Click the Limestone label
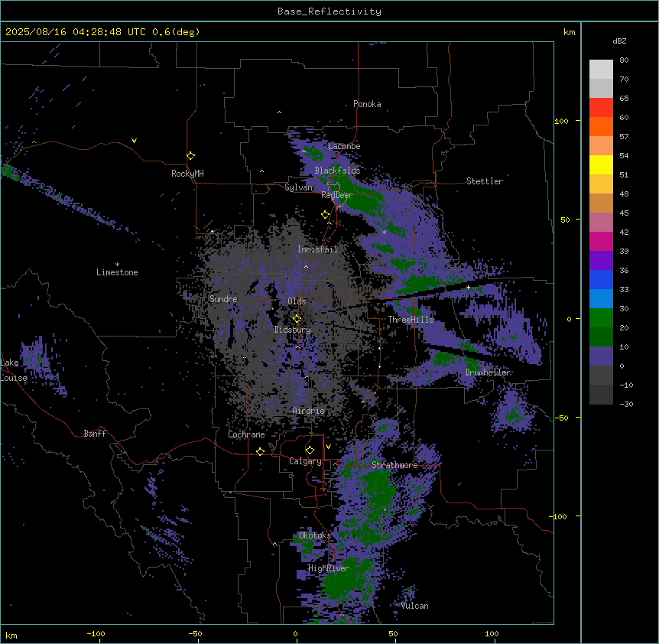Viewport: 659px width, 644px height. (117, 272)
